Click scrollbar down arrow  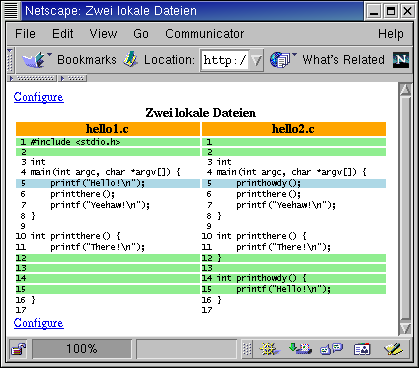(x=405, y=328)
